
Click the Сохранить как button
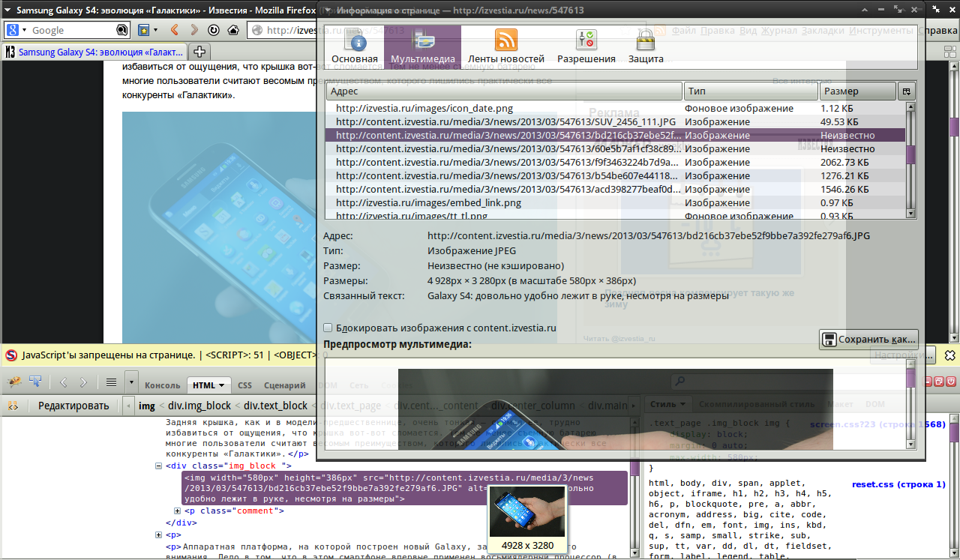pos(868,340)
